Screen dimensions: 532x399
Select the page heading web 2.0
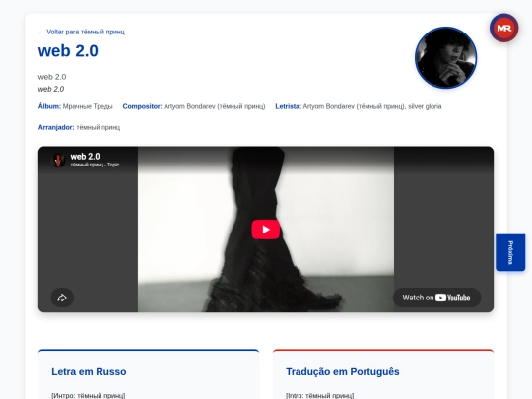tap(68, 51)
